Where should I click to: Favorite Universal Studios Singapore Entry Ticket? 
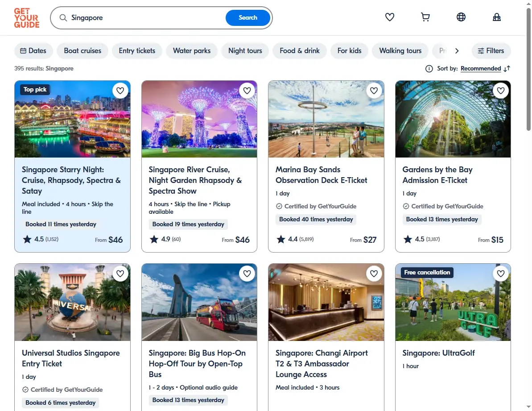[x=120, y=274]
